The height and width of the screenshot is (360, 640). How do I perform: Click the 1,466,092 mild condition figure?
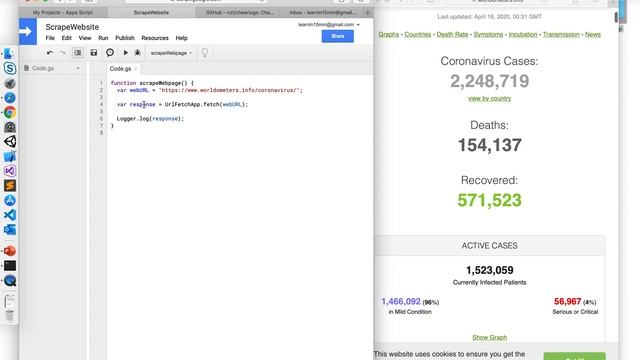click(x=401, y=302)
